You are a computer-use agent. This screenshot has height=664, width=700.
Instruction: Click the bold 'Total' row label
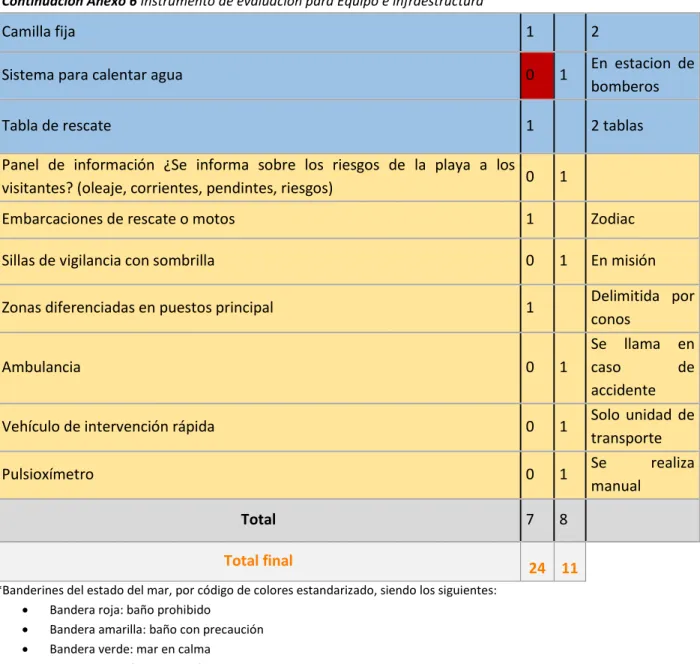coord(258,519)
